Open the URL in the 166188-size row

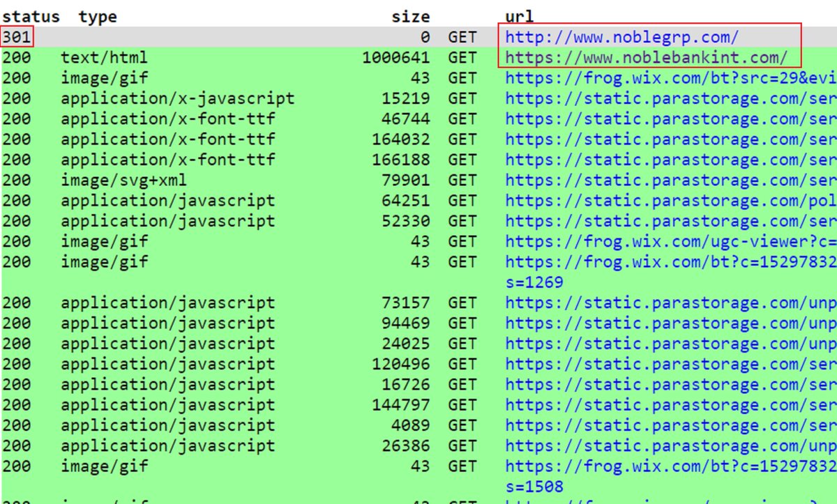[671, 160]
